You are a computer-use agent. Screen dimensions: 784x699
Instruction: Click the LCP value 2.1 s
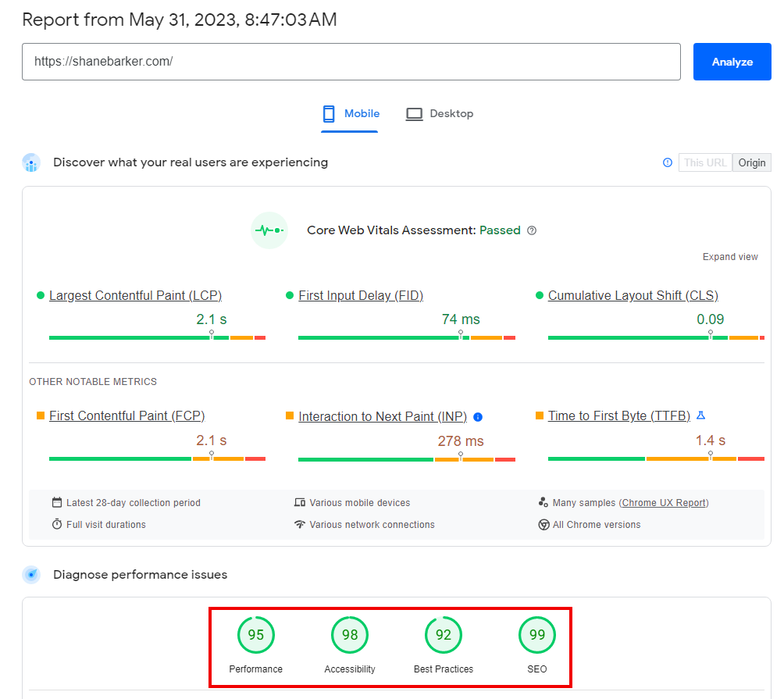coord(212,319)
